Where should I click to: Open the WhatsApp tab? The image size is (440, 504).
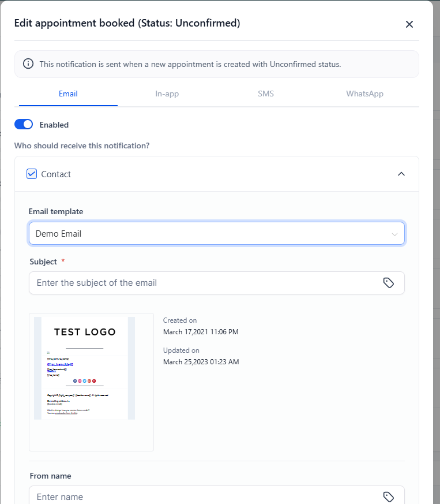364,94
